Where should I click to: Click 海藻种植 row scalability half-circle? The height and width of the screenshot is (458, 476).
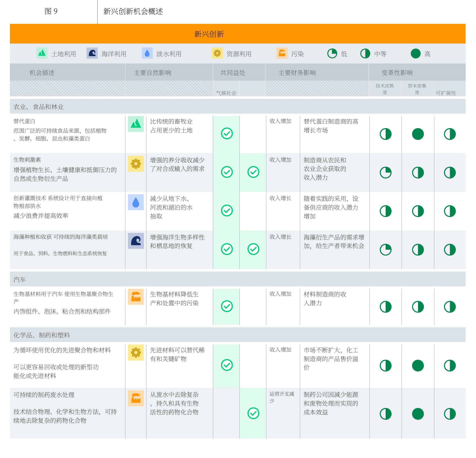[450, 250]
